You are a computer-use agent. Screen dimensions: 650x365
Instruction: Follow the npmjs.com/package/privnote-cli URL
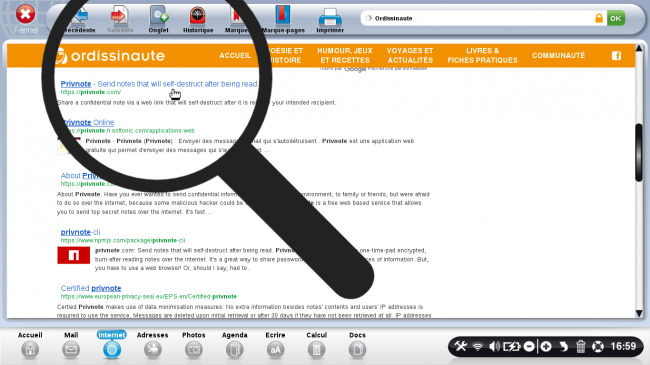(123, 241)
